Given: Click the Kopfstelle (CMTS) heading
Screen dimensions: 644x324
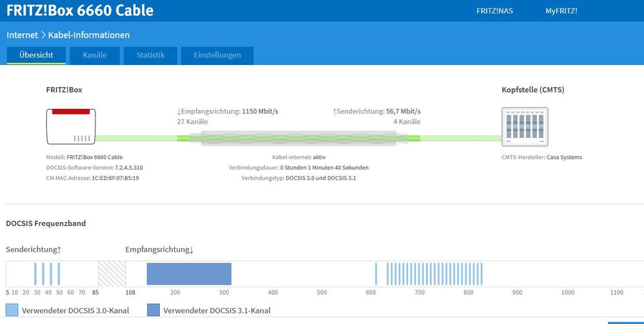Looking at the screenshot, I should tap(533, 90).
